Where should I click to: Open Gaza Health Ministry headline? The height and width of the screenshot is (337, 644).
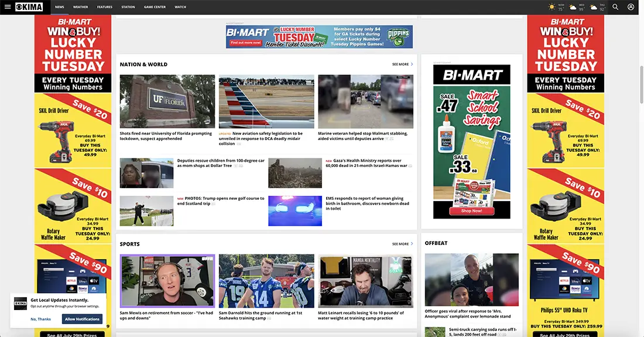(x=366, y=163)
